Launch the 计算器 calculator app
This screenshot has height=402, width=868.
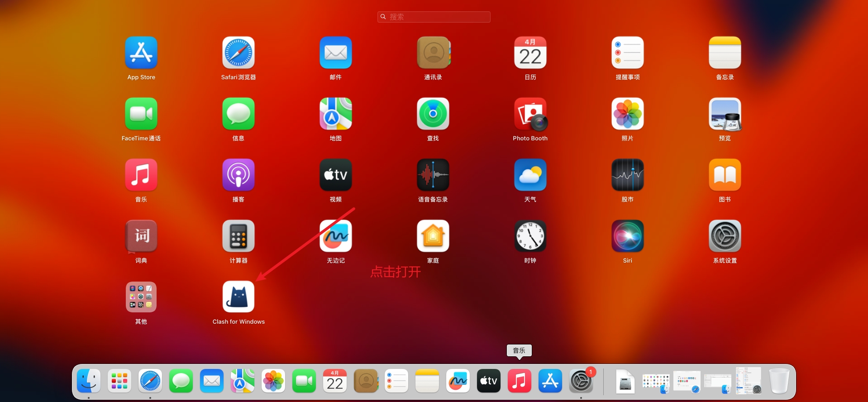pyautogui.click(x=238, y=236)
